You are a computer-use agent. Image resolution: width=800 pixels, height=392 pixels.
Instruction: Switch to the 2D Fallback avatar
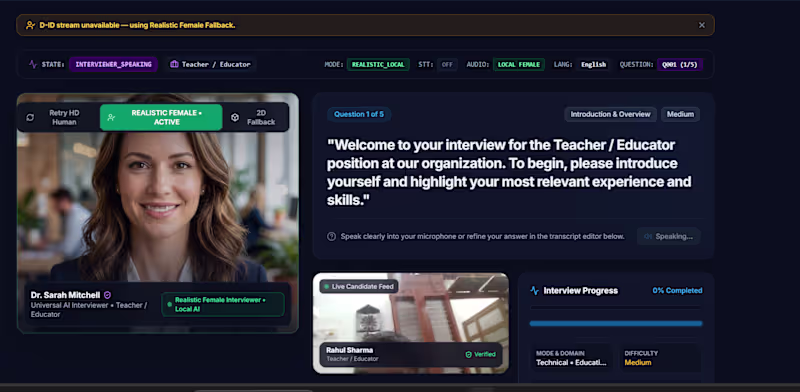pos(256,117)
